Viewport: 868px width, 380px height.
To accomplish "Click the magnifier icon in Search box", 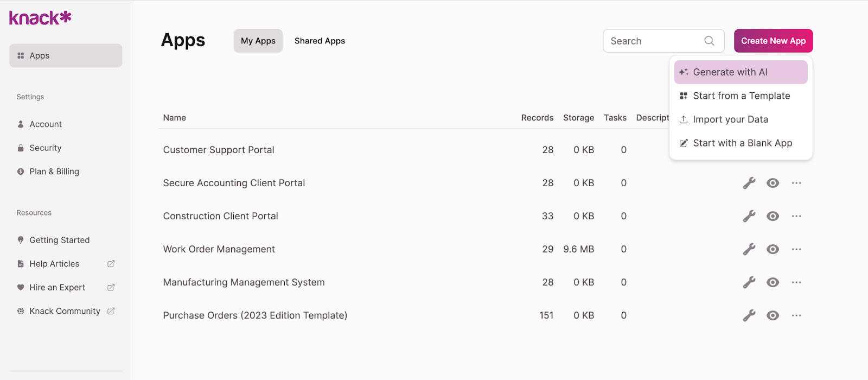I will 709,41.
